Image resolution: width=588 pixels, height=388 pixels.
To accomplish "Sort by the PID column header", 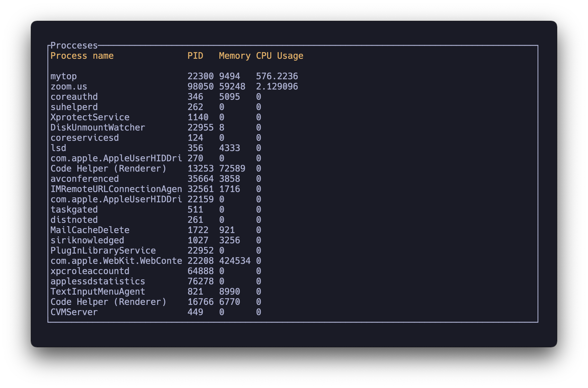I will [x=196, y=55].
